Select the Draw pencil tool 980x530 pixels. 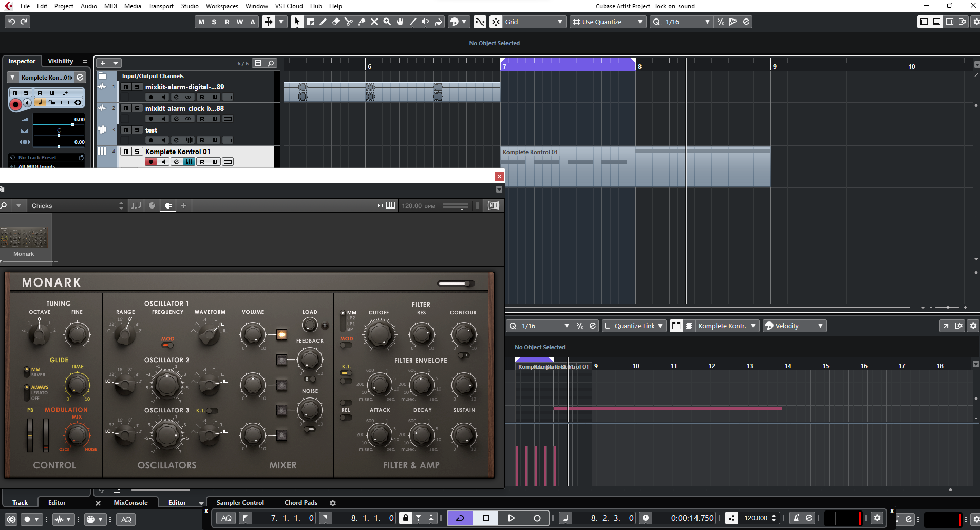[x=323, y=22]
